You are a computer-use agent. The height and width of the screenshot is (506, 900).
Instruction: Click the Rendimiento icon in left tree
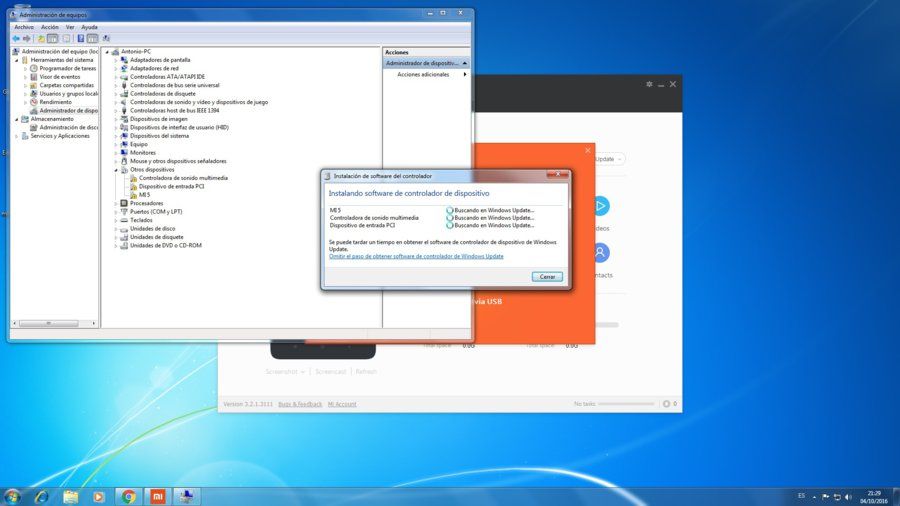(34, 102)
